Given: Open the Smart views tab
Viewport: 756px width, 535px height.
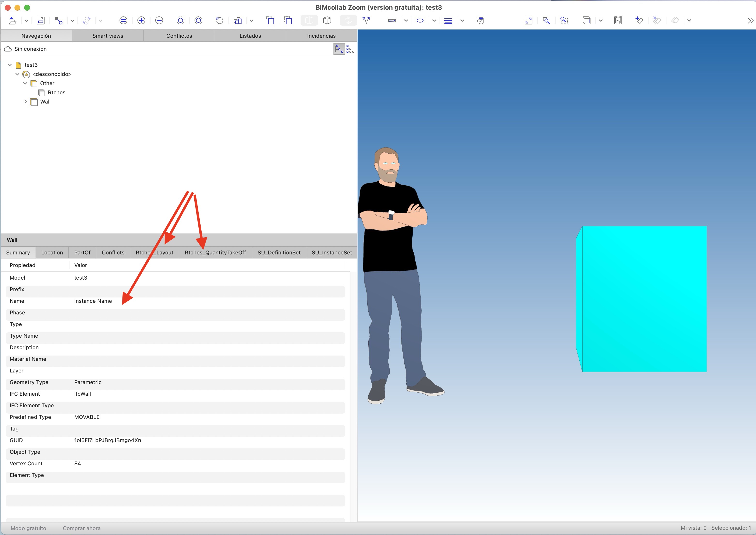Looking at the screenshot, I should [x=108, y=36].
